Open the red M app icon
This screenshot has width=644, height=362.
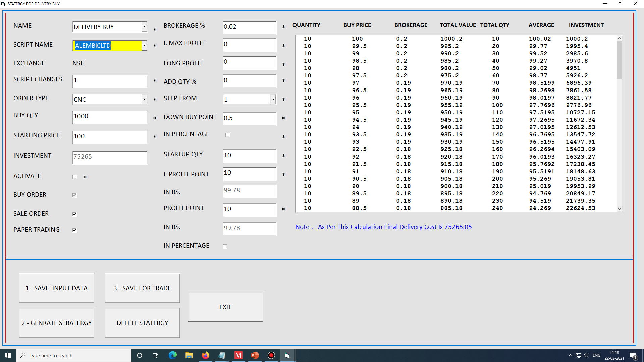tap(238, 355)
